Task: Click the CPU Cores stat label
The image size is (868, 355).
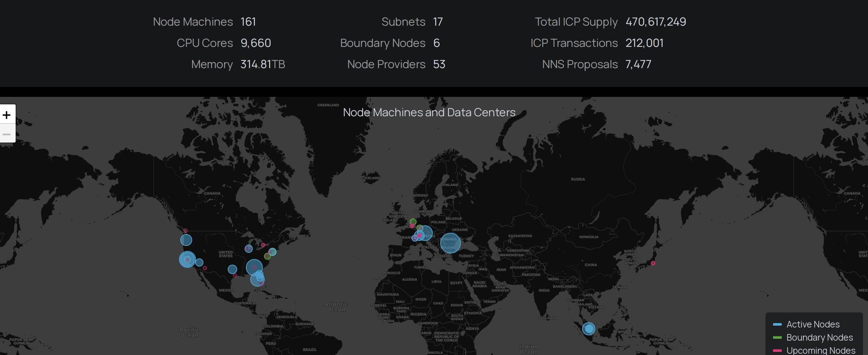Action: coord(205,43)
